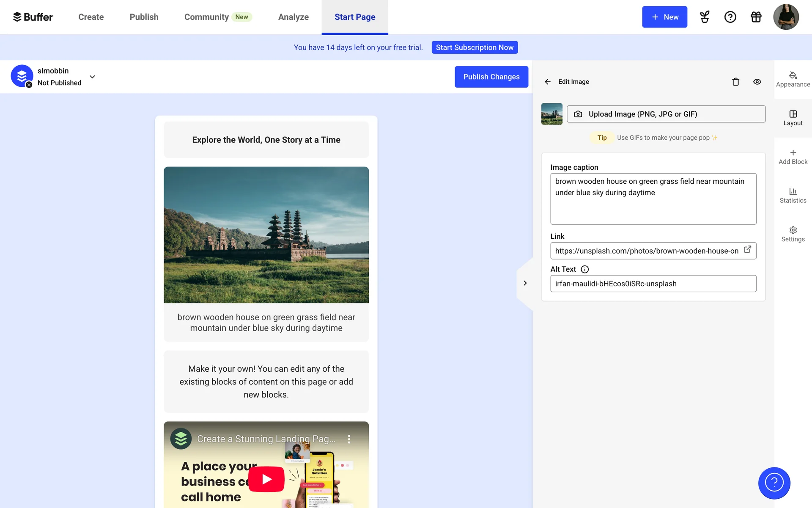Open the Appearance panel
This screenshot has height=508, width=812.
pos(793,79)
